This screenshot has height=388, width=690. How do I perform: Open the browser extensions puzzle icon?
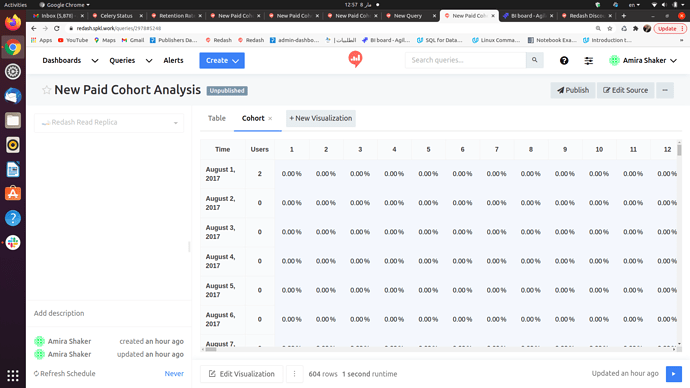click(635, 28)
